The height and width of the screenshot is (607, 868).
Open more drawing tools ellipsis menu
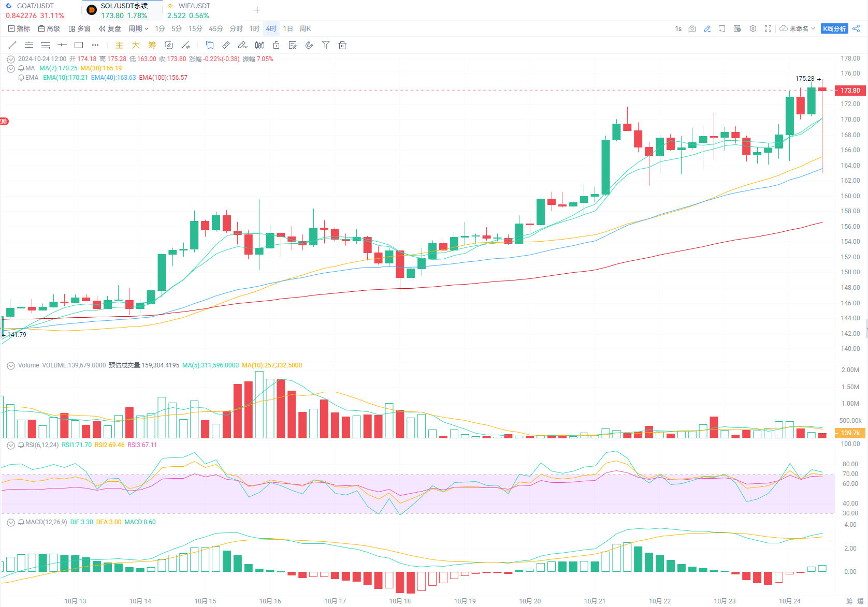click(95, 45)
